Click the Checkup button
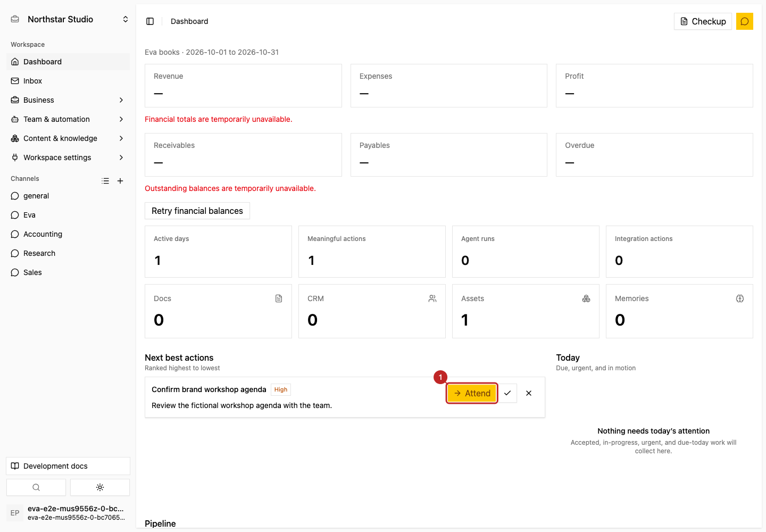 (703, 21)
